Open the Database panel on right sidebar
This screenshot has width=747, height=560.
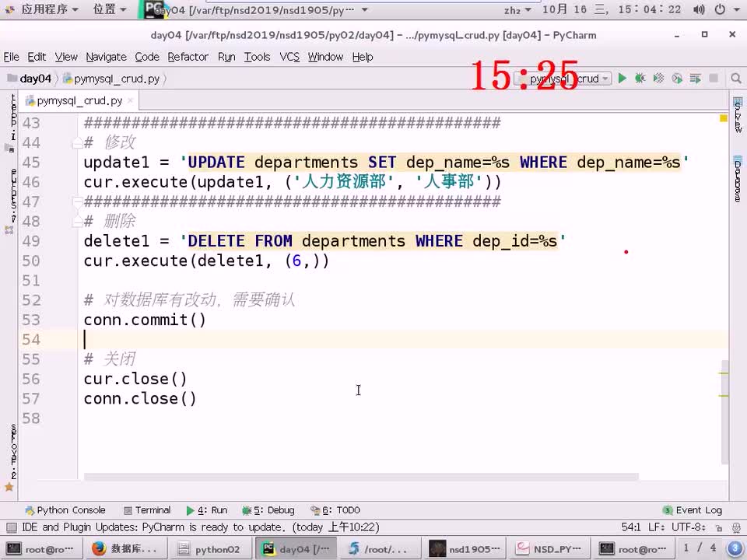(x=738, y=179)
